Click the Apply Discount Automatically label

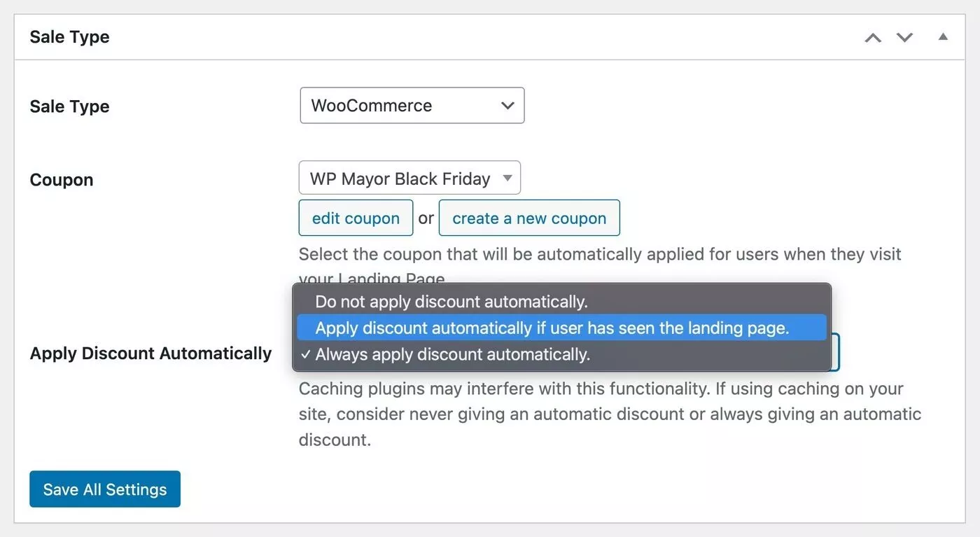coord(150,354)
